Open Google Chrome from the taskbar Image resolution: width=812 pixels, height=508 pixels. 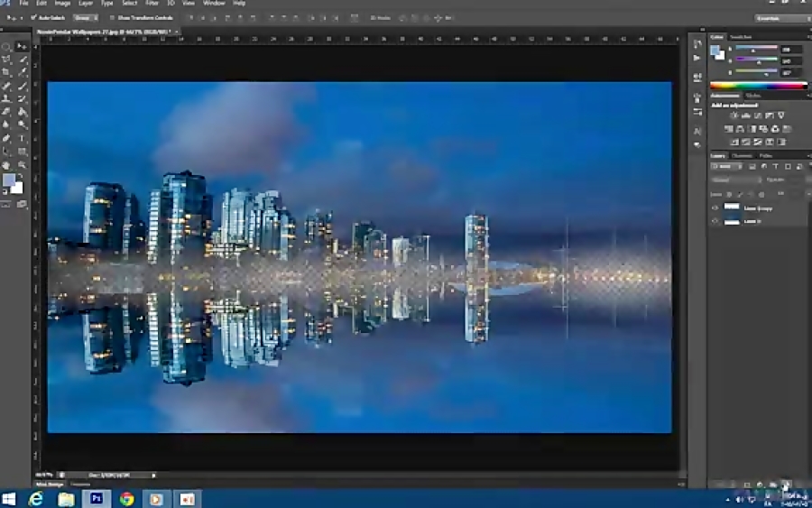click(126, 498)
